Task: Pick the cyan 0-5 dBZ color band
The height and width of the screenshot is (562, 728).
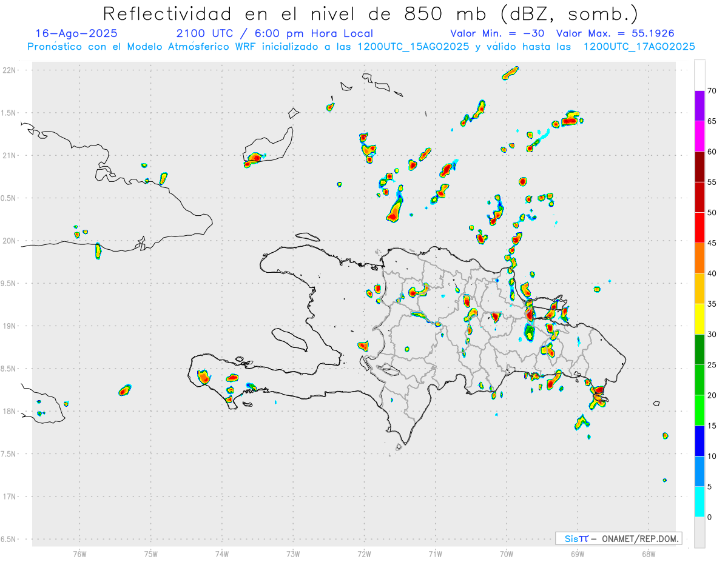Action: pyautogui.click(x=699, y=501)
